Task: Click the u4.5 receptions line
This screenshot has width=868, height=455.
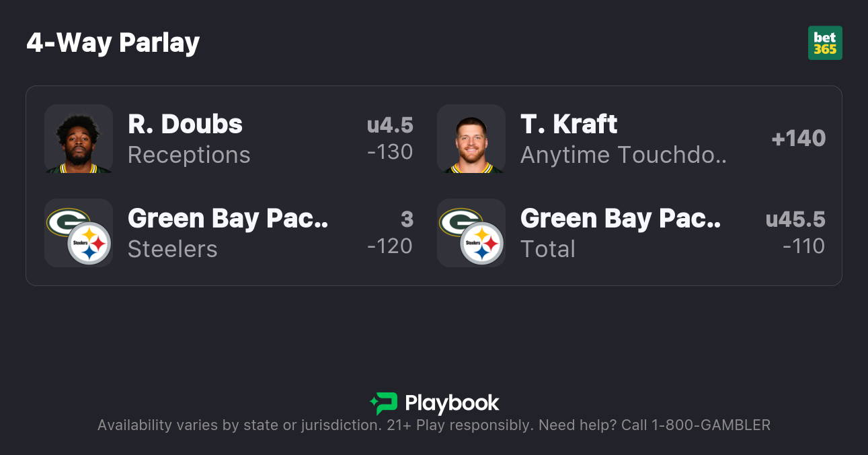Action: (x=390, y=125)
